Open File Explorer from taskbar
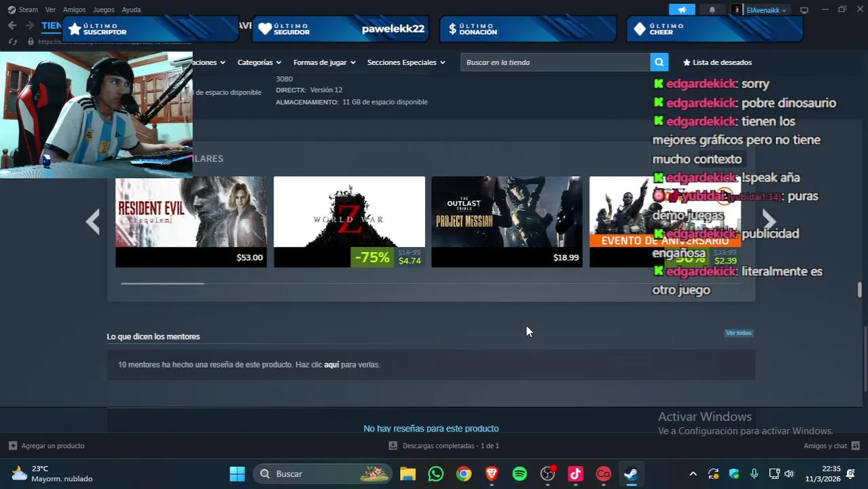 point(408,474)
